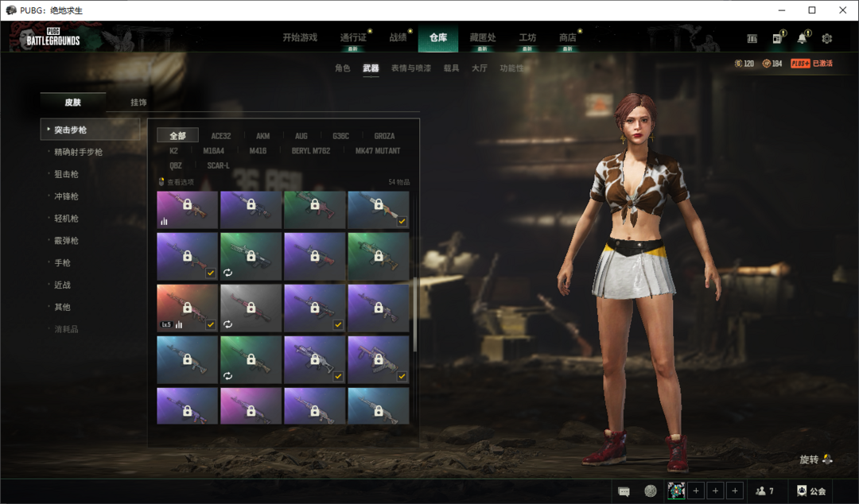
Task: Filter skins by M416
Action: 258,151
